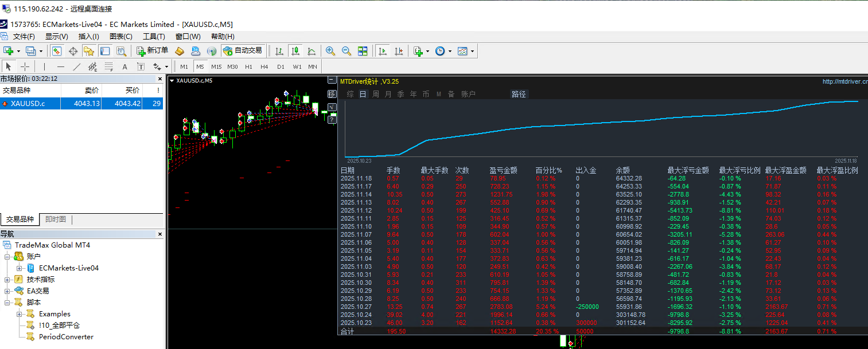
Task: Click the add indicators icon
Action: tap(418, 50)
